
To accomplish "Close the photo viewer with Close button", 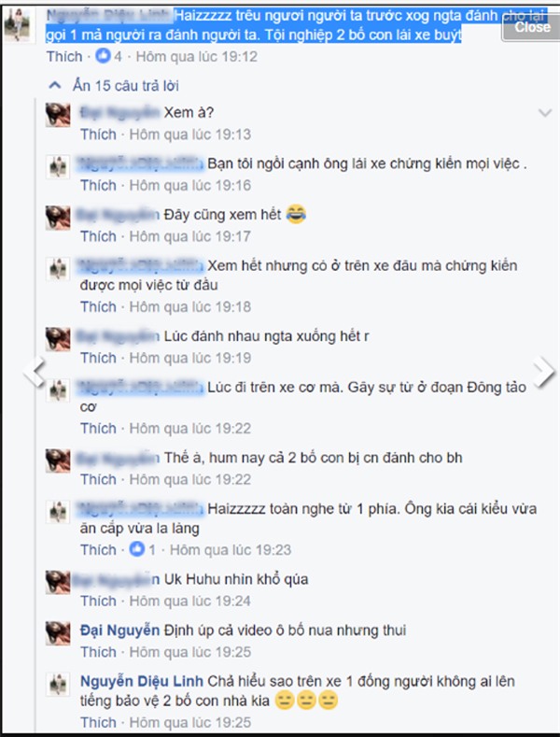I will [531, 27].
